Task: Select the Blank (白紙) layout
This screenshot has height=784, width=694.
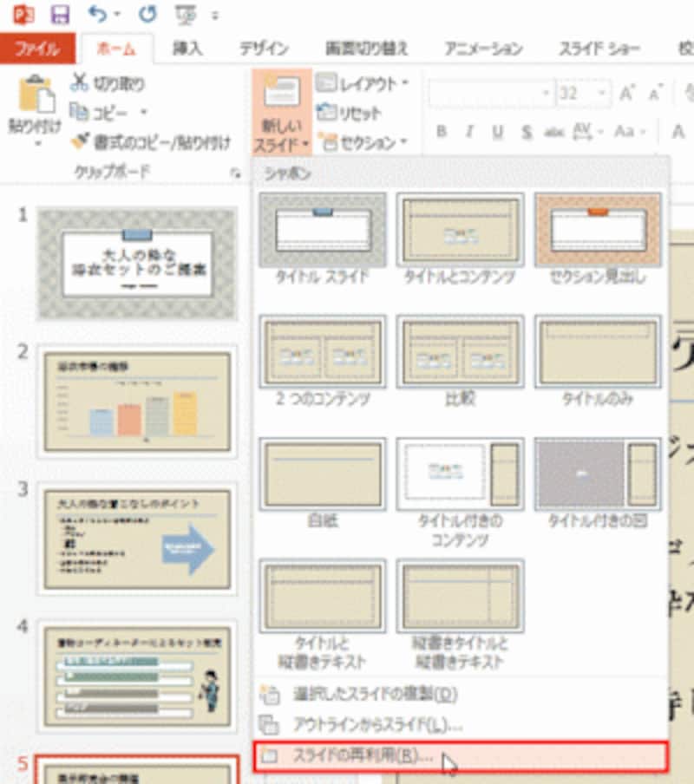Action: (323, 484)
